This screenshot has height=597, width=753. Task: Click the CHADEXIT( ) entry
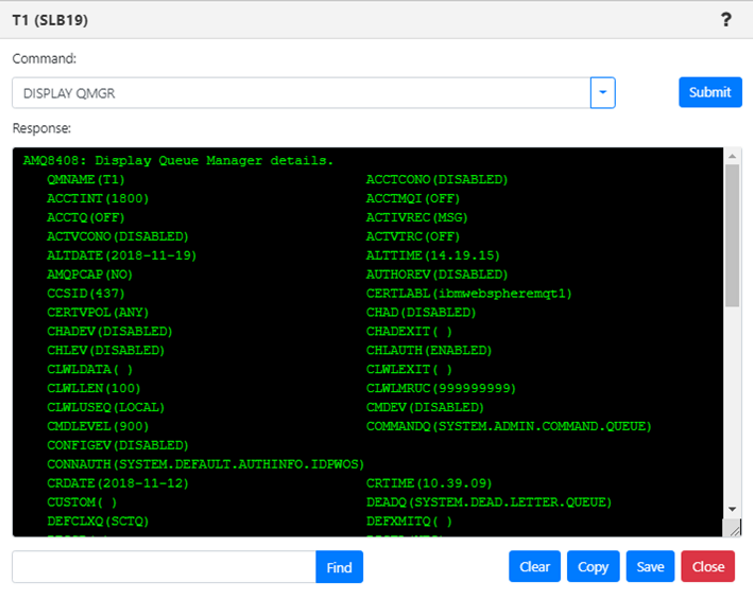point(409,331)
